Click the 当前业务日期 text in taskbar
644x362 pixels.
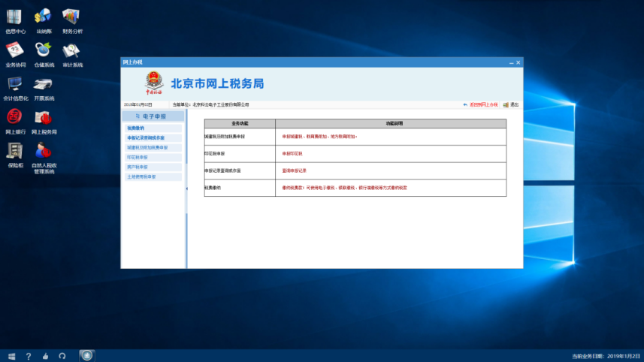[606, 356]
